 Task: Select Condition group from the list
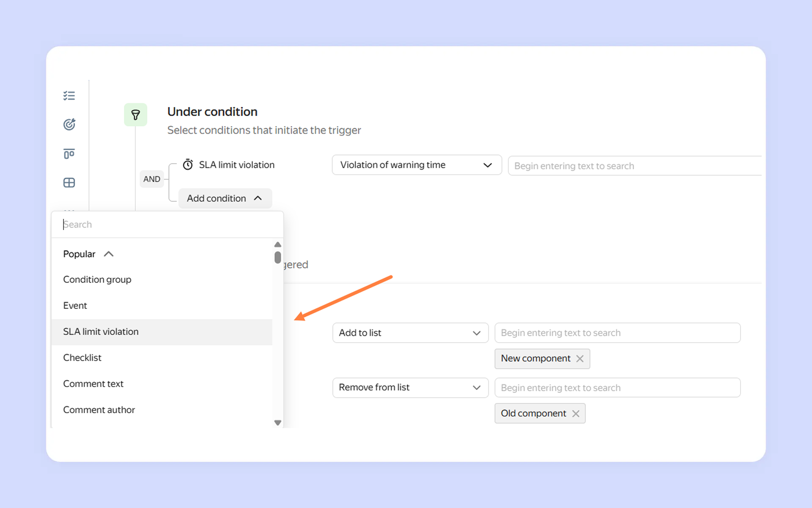tap(97, 280)
